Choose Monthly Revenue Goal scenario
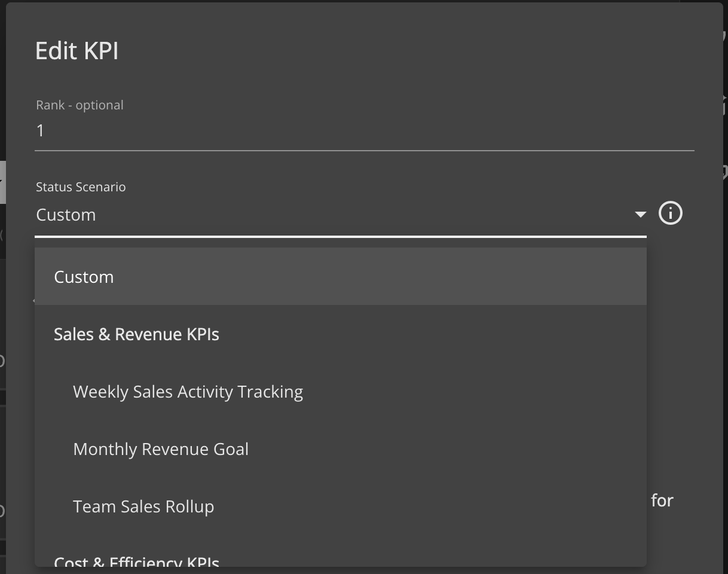The height and width of the screenshot is (574, 728). (x=341, y=449)
